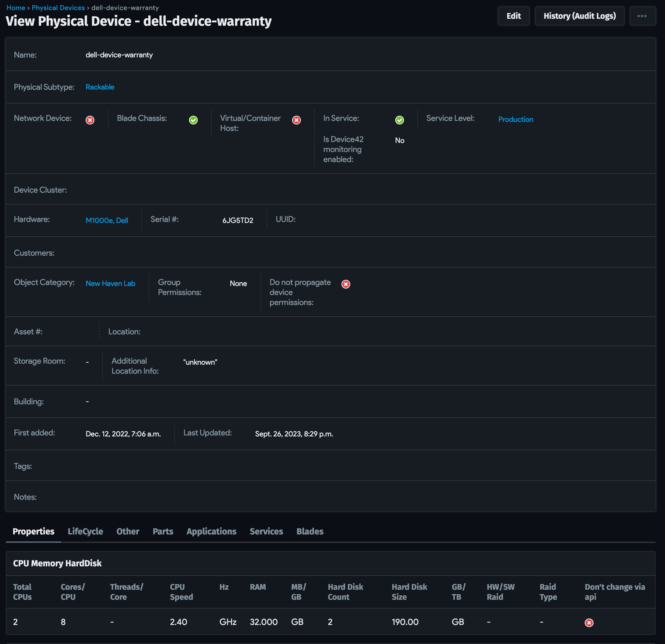The width and height of the screenshot is (665, 644).
Task: Open the ellipsis more-options menu
Action: click(x=643, y=16)
